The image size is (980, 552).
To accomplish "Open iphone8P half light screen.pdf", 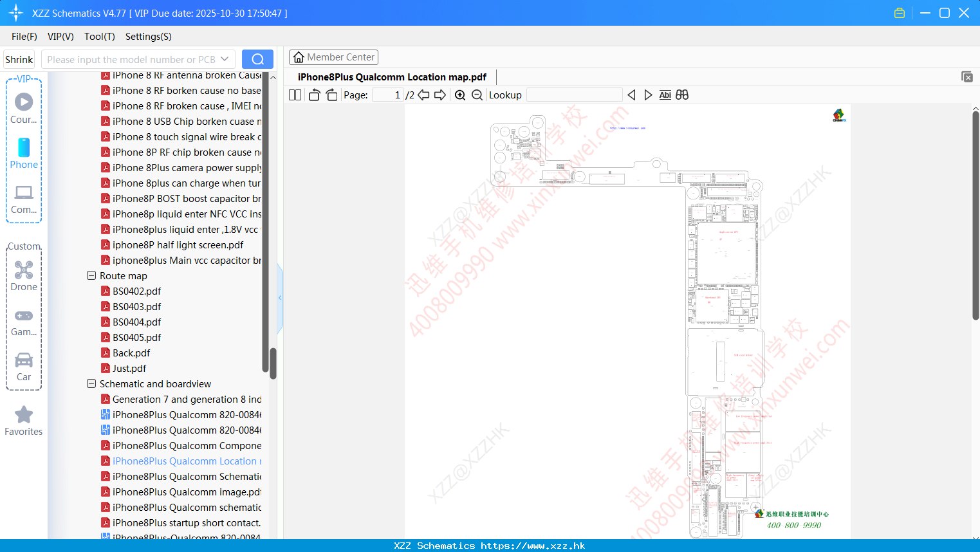I will pos(172,244).
